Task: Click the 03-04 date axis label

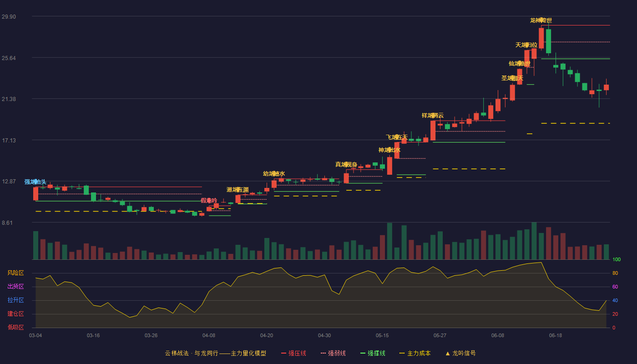Action: (x=35, y=335)
